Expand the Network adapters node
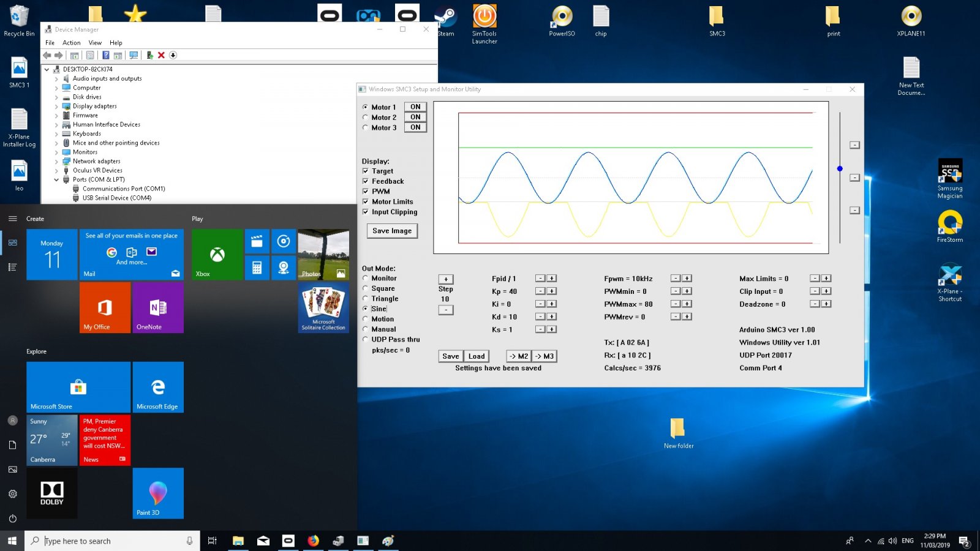Image resolution: width=980 pixels, height=551 pixels. click(x=56, y=161)
